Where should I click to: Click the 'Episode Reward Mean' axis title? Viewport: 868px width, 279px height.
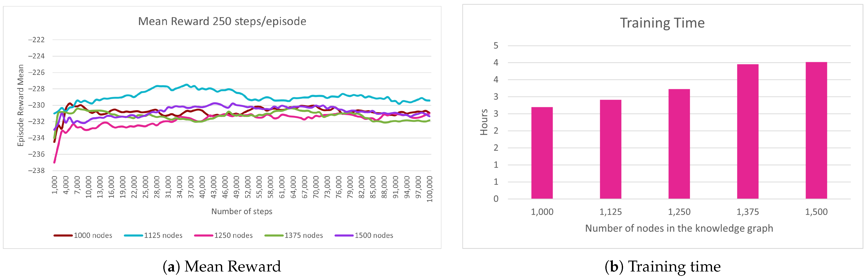tap(21, 105)
